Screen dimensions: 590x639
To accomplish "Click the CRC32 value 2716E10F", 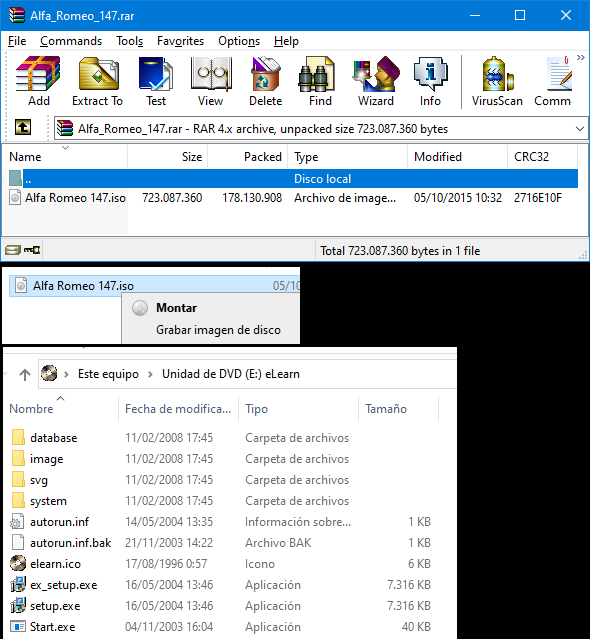I will pyautogui.click(x=538, y=198).
